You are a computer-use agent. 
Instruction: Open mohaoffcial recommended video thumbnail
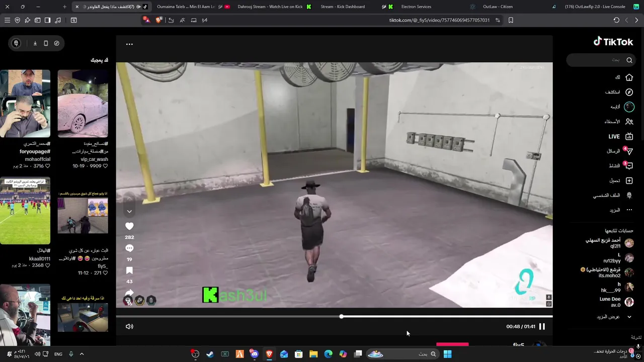point(25,104)
